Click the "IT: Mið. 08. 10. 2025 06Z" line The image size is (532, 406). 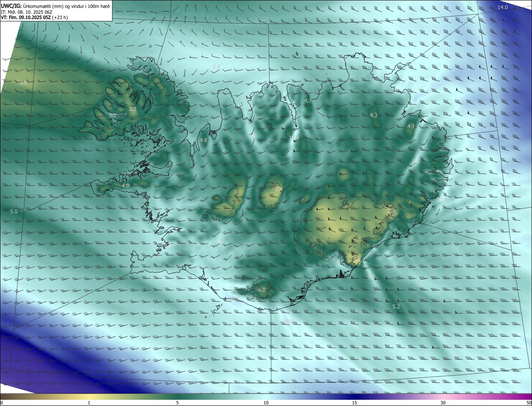[x=26, y=12]
